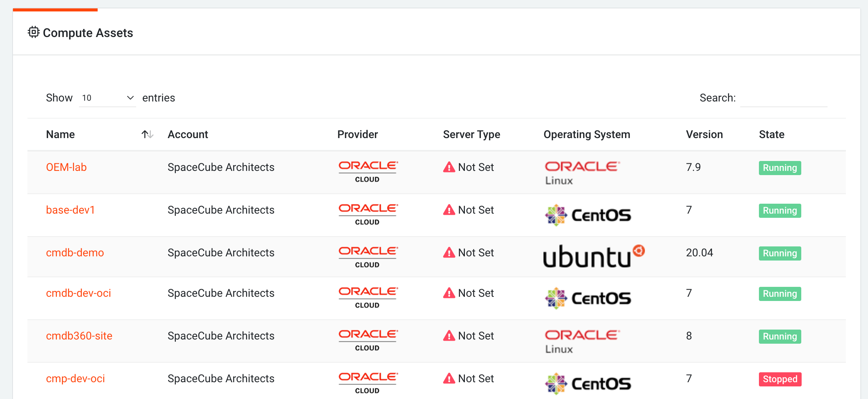Click warning triangle icon in OEM-lab row
This screenshot has height=399, width=868.
[x=449, y=167]
